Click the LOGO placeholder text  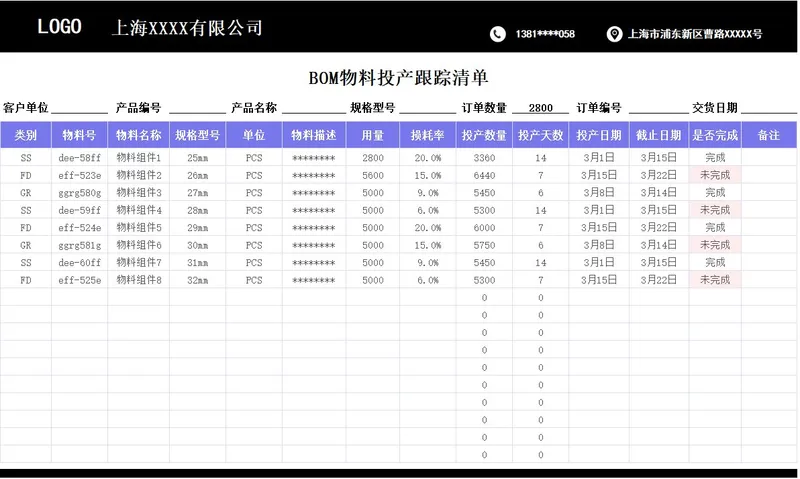tap(59, 27)
